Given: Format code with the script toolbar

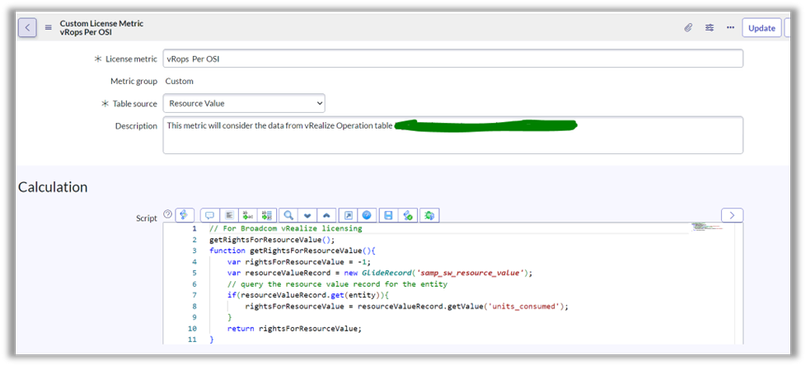Looking at the screenshot, I should pos(229,215).
